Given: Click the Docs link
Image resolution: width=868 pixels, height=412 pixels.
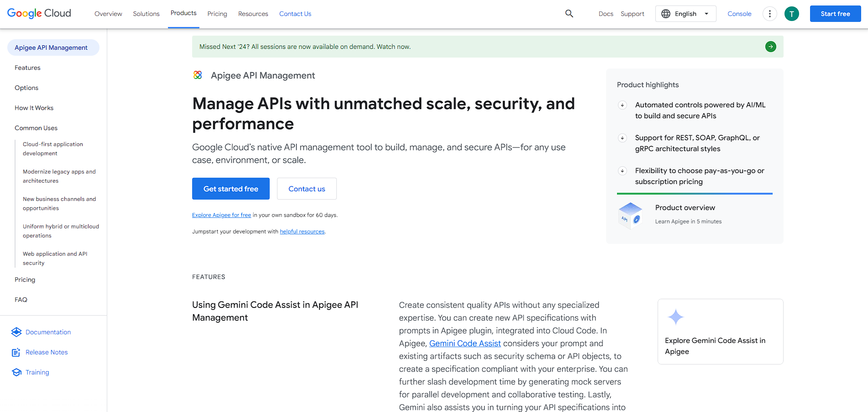Looking at the screenshot, I should pos(606,14).
